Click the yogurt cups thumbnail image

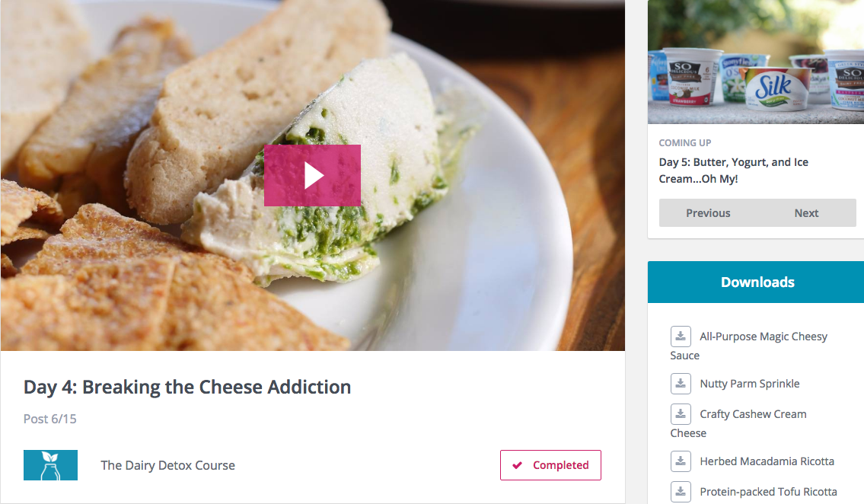click(x=756, y=62)
